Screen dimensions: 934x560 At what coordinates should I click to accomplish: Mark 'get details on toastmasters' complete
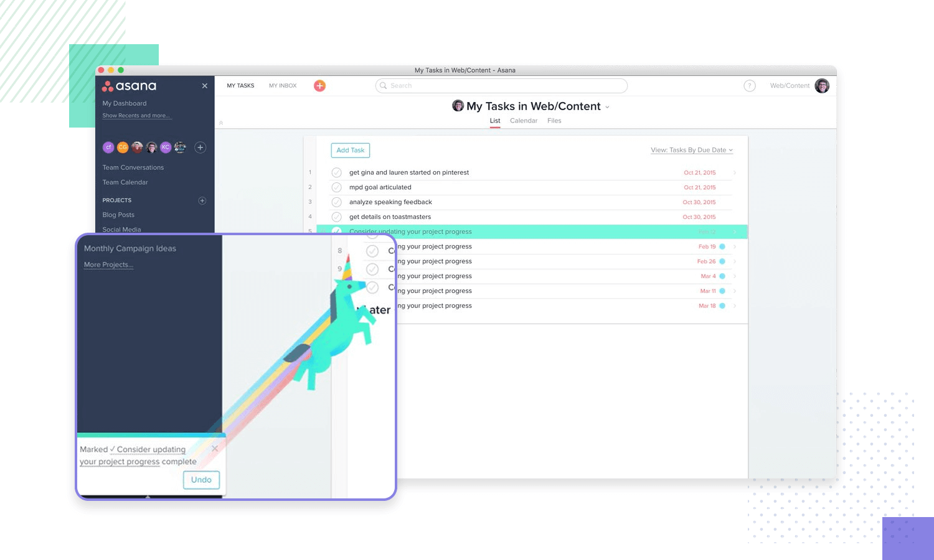[336, 217]
